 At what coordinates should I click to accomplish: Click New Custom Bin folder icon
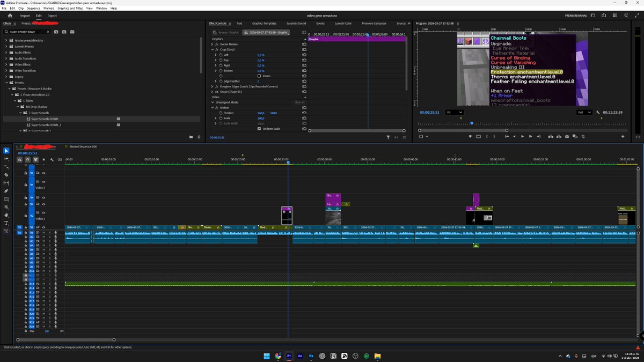pyautogui.click(x=191, y=137)
